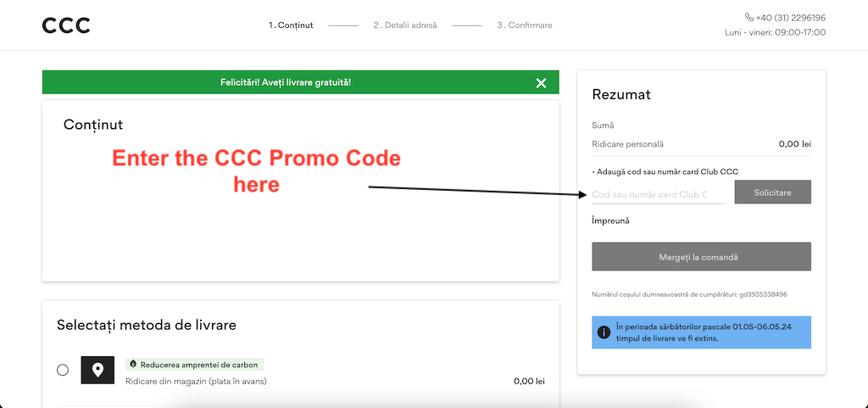Click the leaf icon in the carbon footprint badge

pyautogui.click(x=133, y=364)
